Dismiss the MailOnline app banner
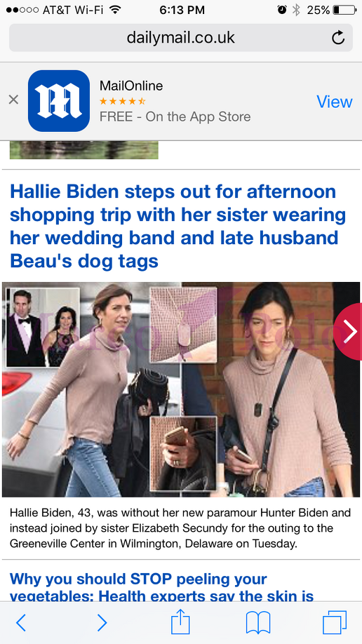This screenshot has height=644, width=362. [x=13, y=100]
